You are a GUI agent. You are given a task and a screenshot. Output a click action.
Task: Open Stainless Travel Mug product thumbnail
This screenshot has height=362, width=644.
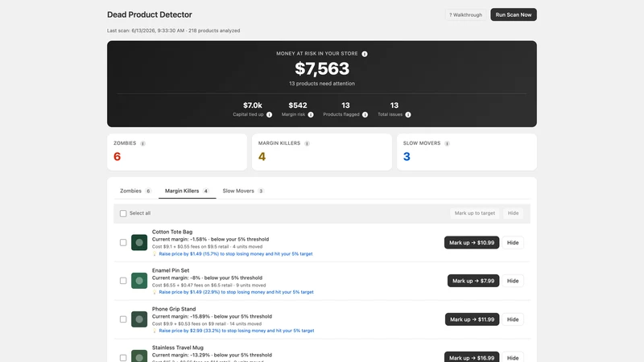[139, 356]
